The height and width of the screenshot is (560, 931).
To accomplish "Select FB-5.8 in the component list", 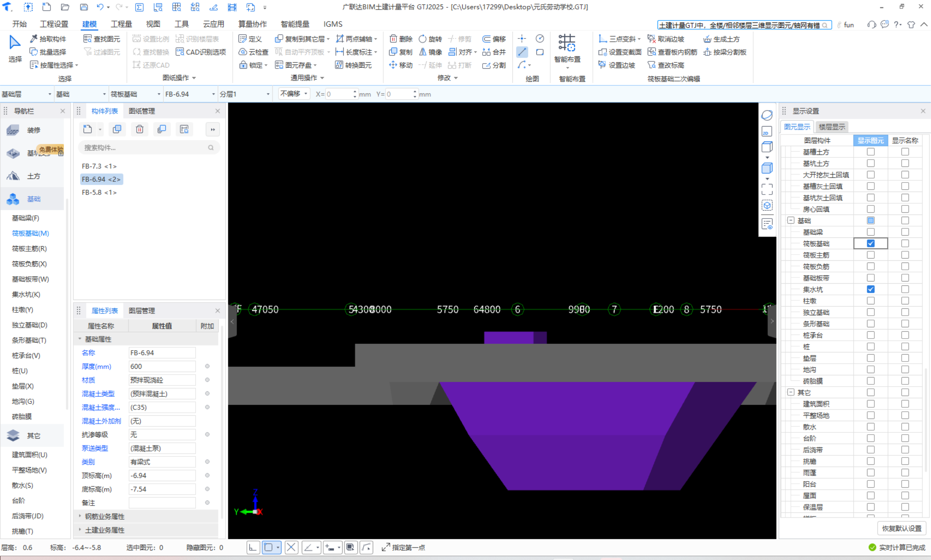I will pos(99,192).
